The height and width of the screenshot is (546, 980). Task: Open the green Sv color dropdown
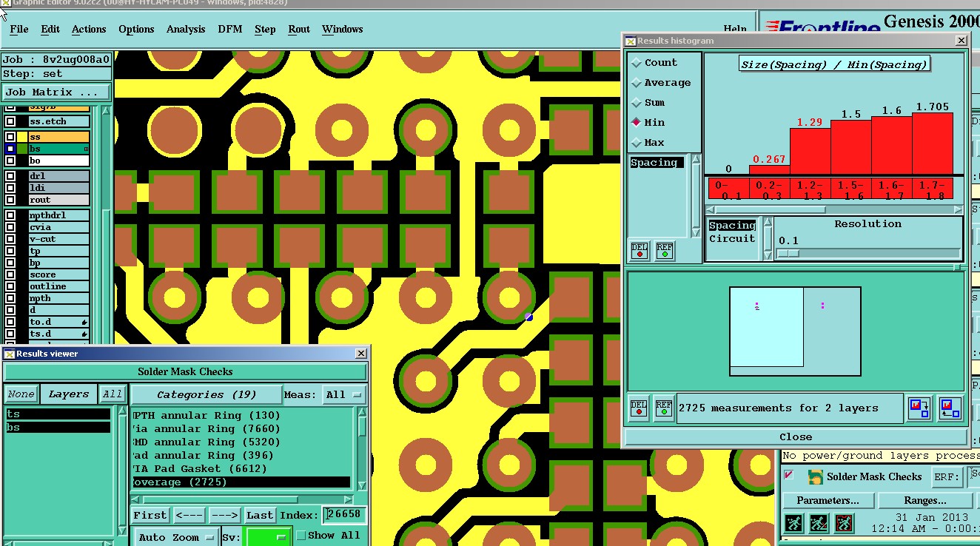(268, 537)
